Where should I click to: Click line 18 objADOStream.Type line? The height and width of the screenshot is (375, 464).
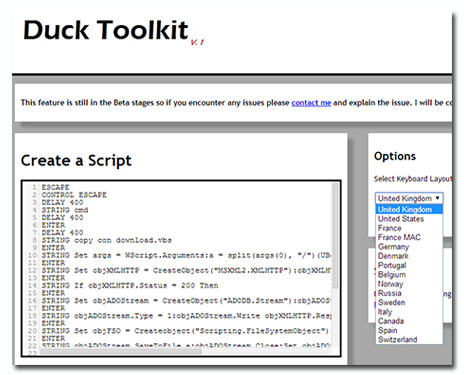coord(186,316)
